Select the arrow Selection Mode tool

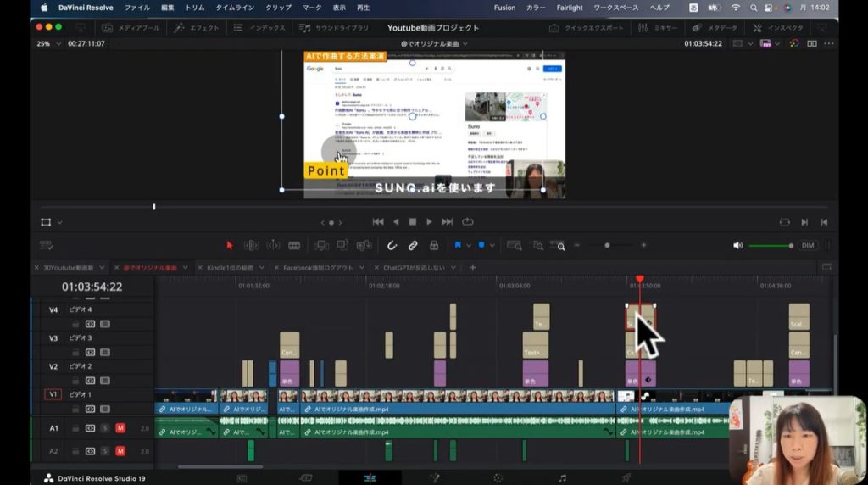[229, 246]
